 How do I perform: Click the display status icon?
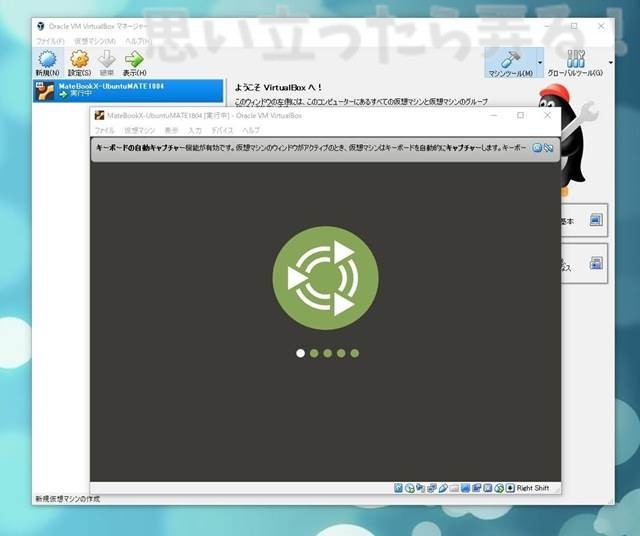point(466,488)
